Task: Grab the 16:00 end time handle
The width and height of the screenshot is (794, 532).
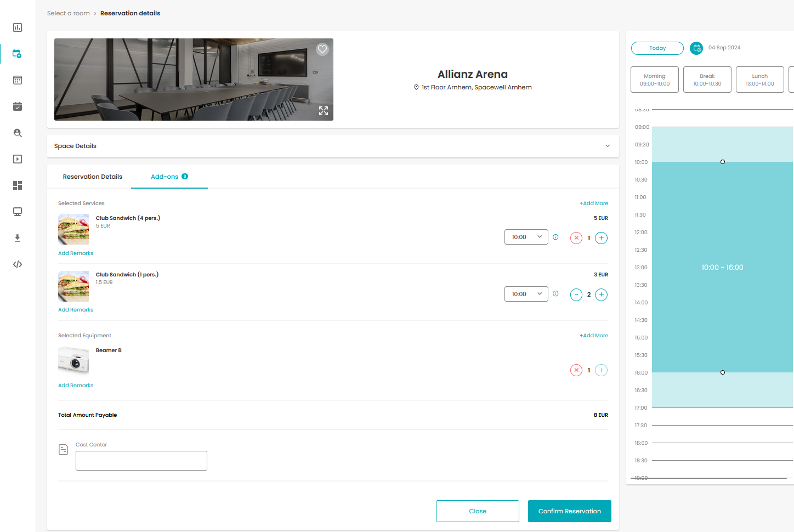Action: pyautogui.click(x=723, y=372)
